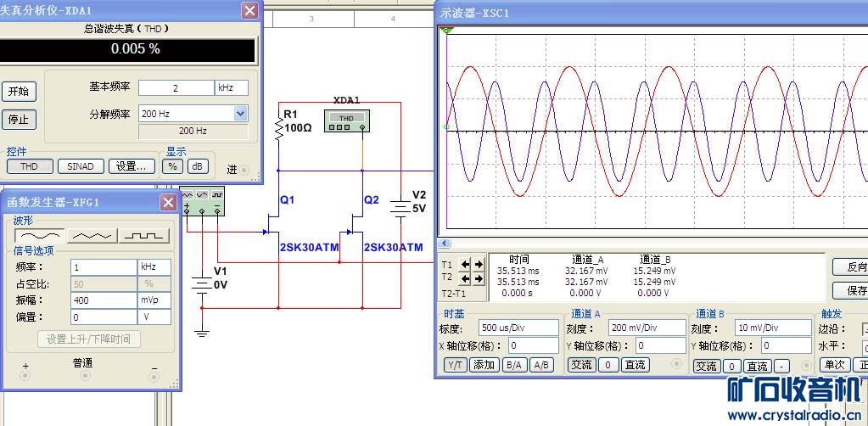Select the sine waveform button
This screenshot has width=868, height=426.
click(41, 235)
